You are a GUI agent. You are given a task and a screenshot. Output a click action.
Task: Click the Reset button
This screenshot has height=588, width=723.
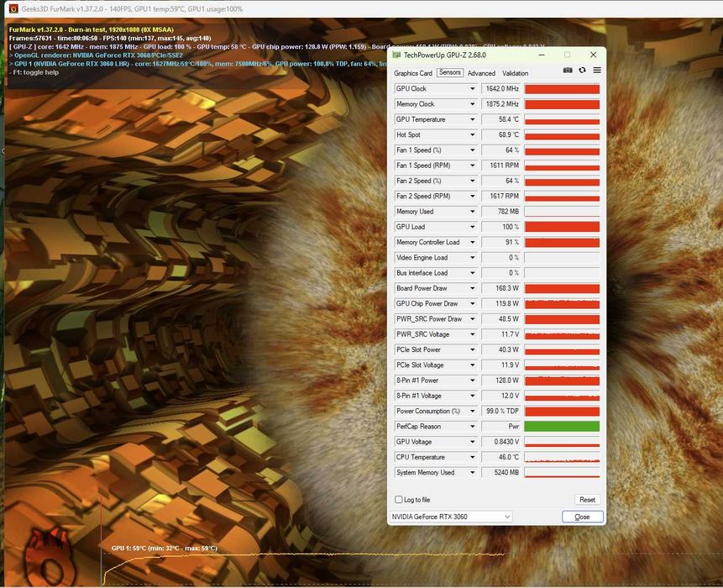pos(587,500)
